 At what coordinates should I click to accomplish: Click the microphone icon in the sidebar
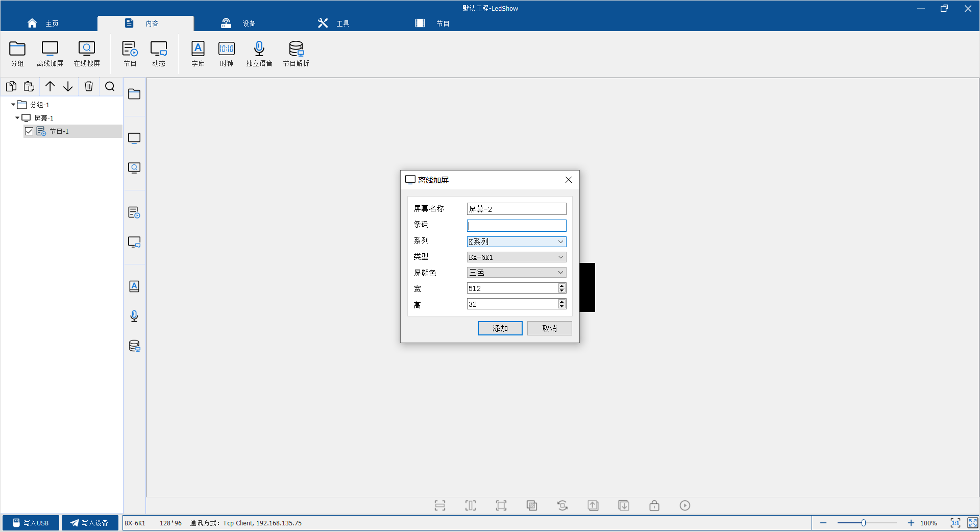click(x=134, y=316)
